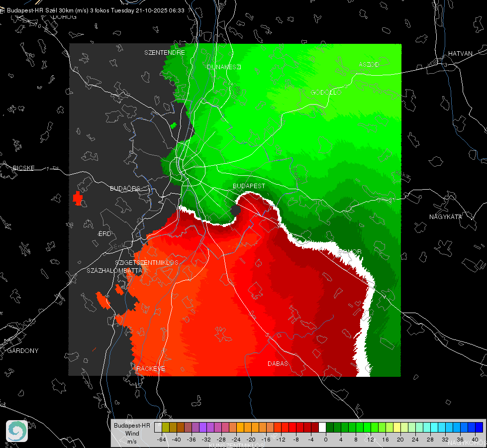Click the 'm/s' unit label in legend

[x=132, y=442]
